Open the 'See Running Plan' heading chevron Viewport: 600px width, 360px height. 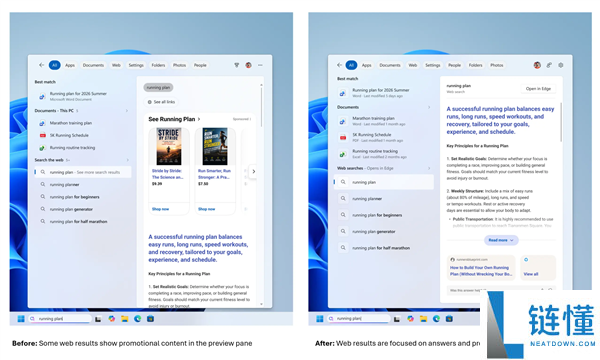click(x=199, y=119)
